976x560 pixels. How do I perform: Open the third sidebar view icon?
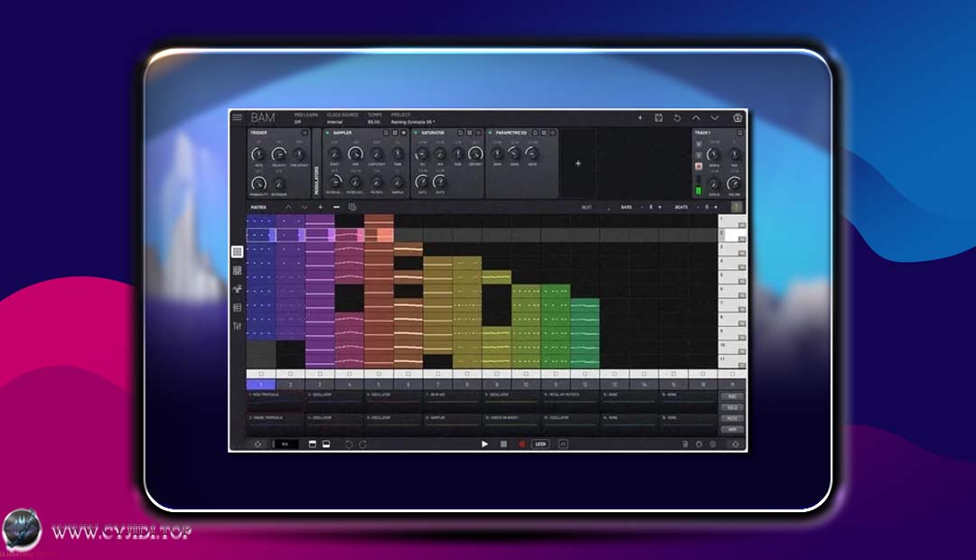click(237, 289)
